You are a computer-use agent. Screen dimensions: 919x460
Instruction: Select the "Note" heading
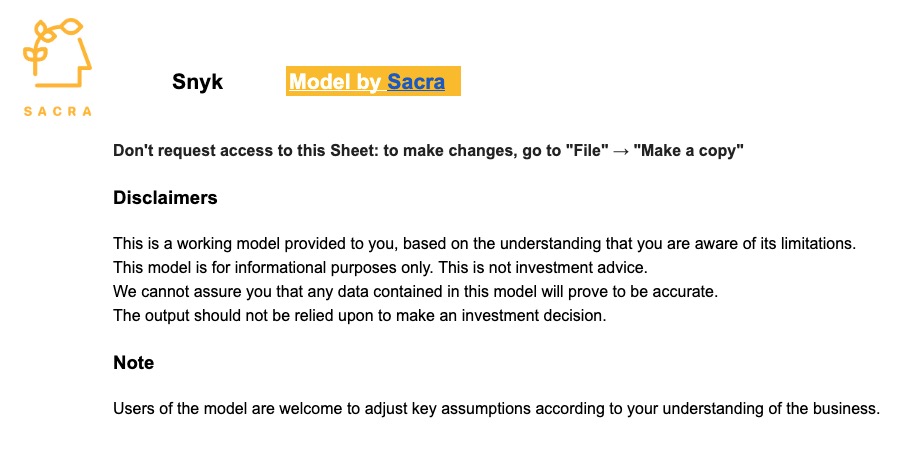[134, 363]
